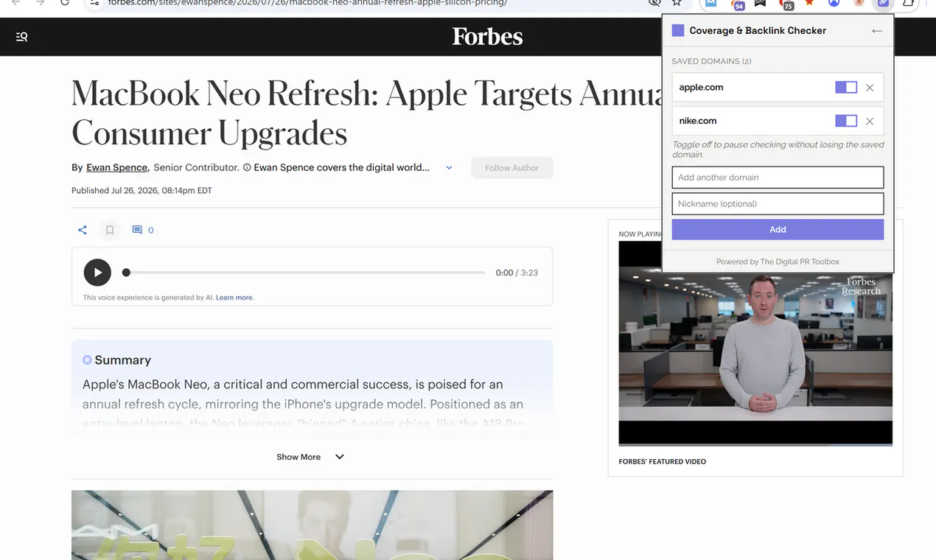
Task: Click the back arrow in Coverage & Backlink Checker
Action: 876,31
